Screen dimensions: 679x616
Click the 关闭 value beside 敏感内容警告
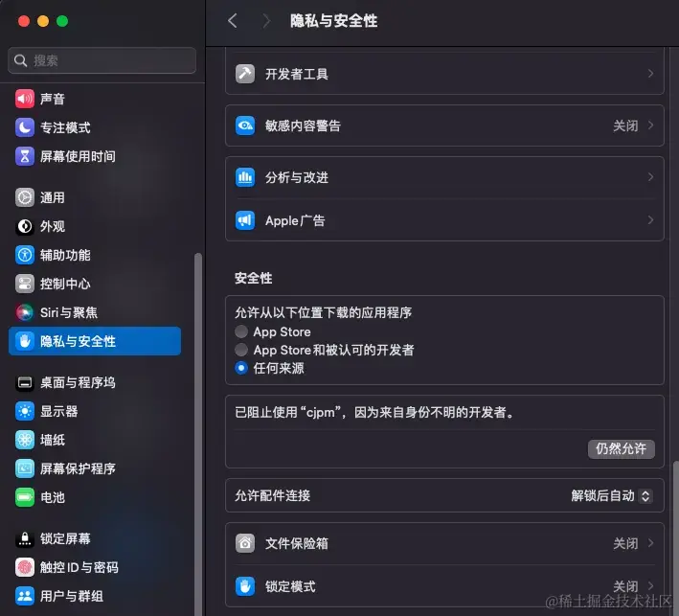[625, 125]
